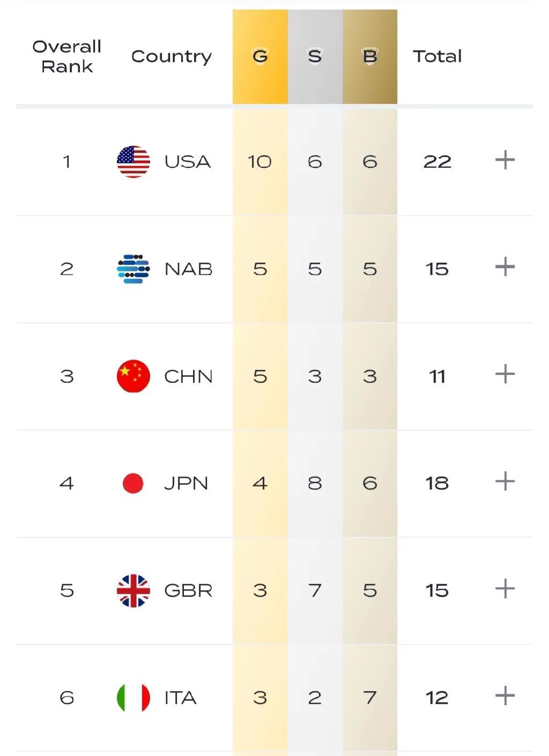Click the USA flag icon
This screenshot has width=549, height=756.
click(133, 161)
